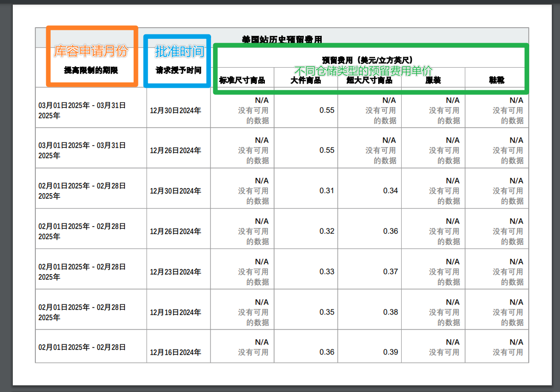
Task: Select the 0.31 fee value
Action: (327, 191)
